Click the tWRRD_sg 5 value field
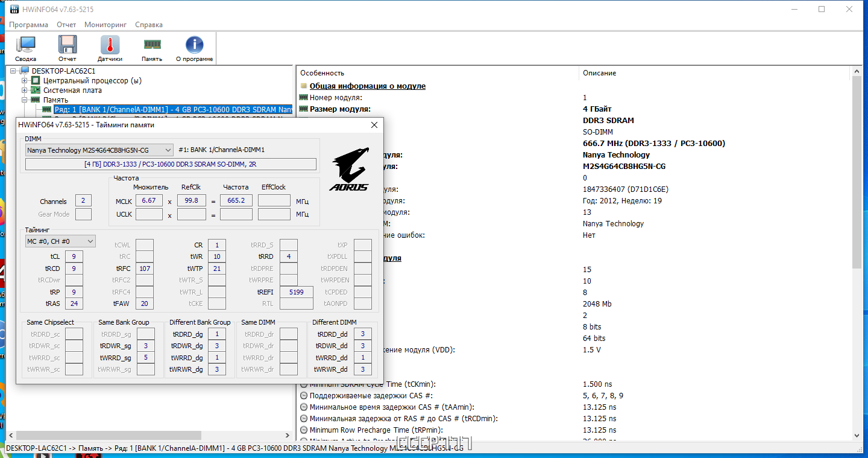 coord(146,358)
